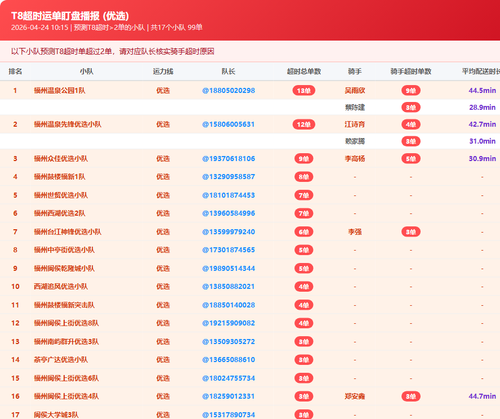Click team name 福州台江神锋优选小队
Image resolution: width=500 pixels, height=419 pixels.
[68, 232]
